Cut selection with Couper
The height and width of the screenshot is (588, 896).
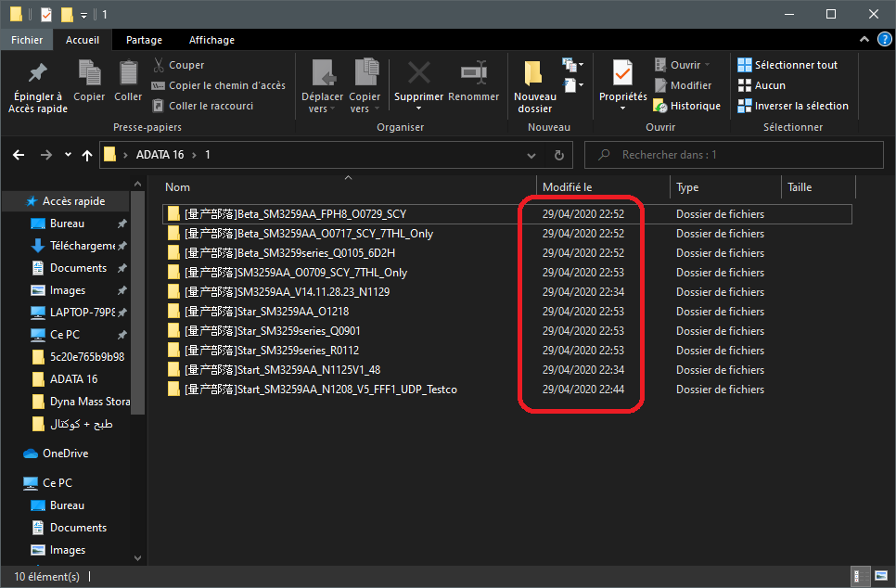click(178, 65)
